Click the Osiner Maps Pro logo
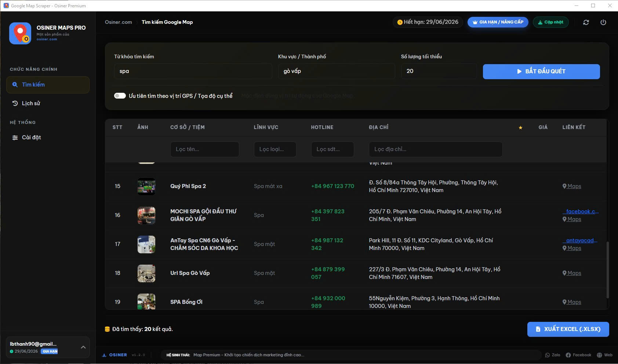Screen dimensions: 618x364 [x=20, y=33]
